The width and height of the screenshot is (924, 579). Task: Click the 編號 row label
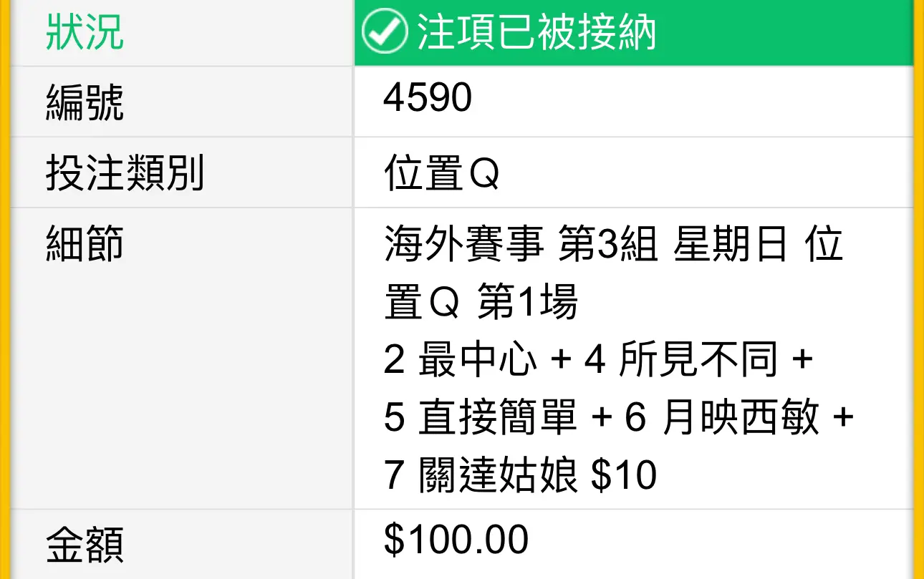coord(85,102)
